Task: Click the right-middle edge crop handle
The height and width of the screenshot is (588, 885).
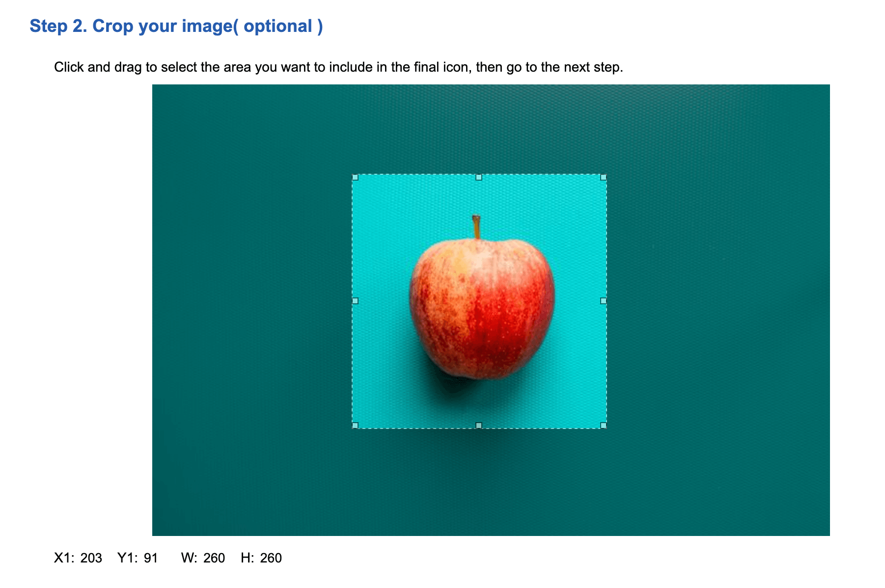Action: pos(604,301)
